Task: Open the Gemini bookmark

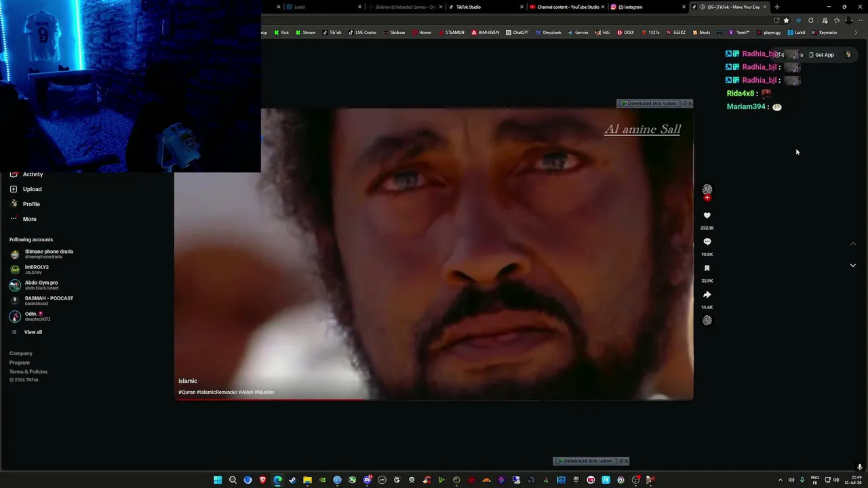Action: point(578,33)
